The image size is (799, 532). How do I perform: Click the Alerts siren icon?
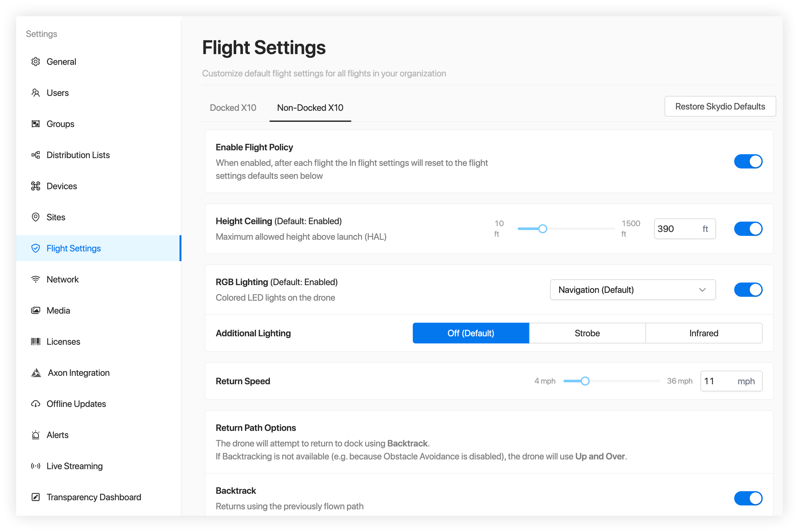click(36, 435)
